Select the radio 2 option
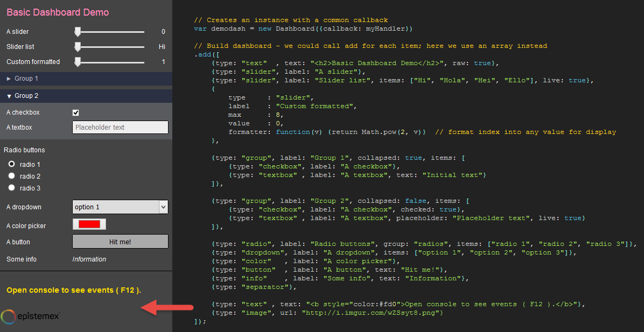 coord(11,176)
